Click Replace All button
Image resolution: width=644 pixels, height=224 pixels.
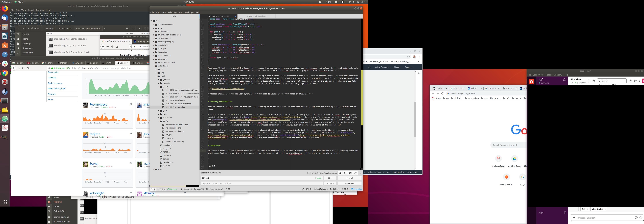pos(349,184)
